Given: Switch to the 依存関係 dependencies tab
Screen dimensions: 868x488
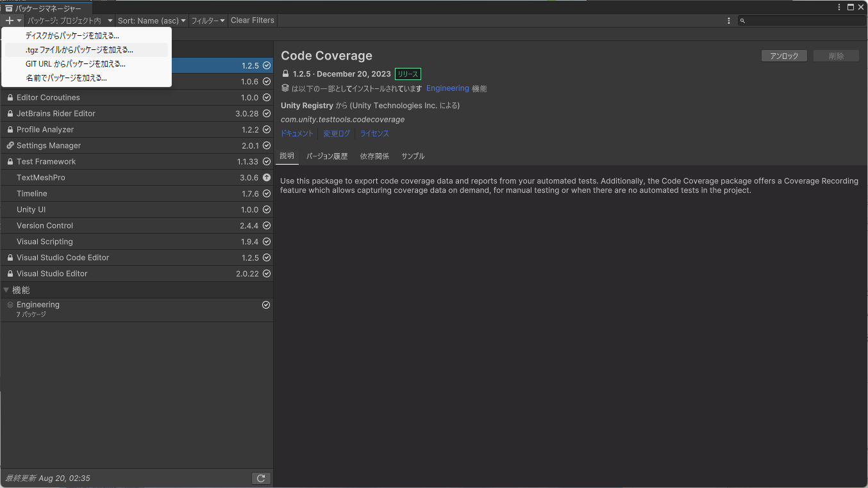Looking at the screenshot, I should (x=374, y=156).
